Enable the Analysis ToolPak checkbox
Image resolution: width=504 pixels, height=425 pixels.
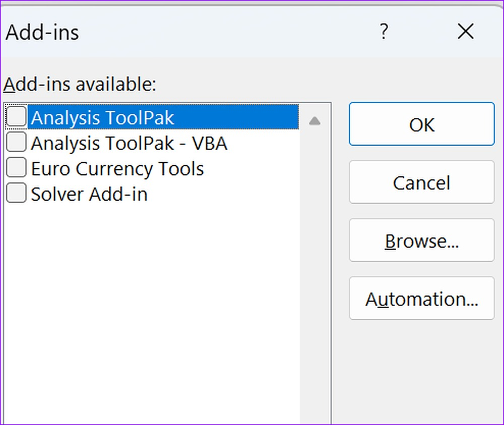pyautogui.click(x=16, y=116)
